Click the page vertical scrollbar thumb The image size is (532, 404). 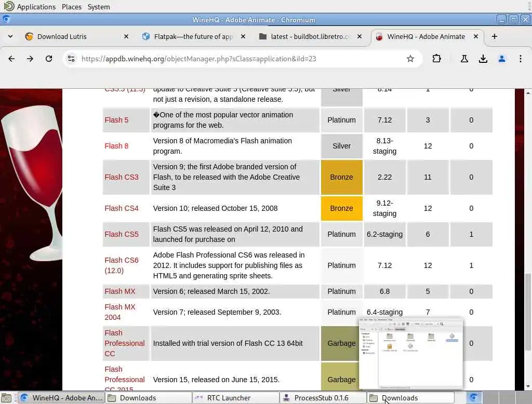pos(528,312)
